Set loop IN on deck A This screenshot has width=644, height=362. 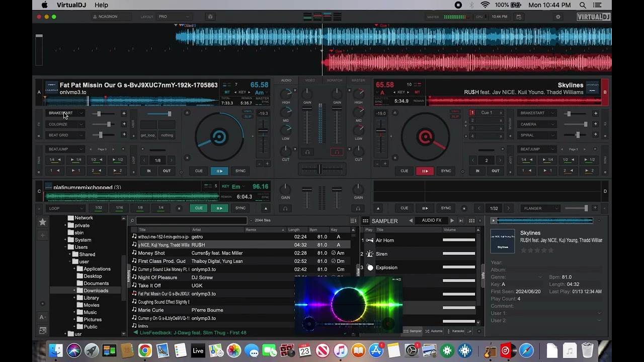pos(148,171)
